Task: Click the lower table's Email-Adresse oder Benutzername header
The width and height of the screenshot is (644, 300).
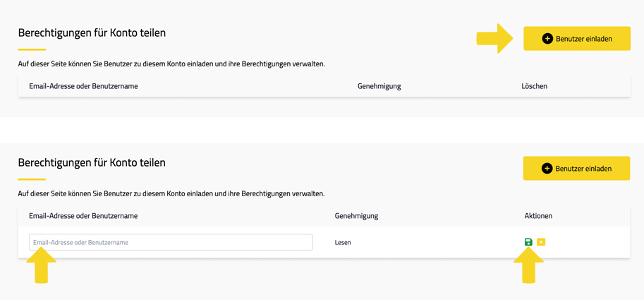Action: [83, 216]
